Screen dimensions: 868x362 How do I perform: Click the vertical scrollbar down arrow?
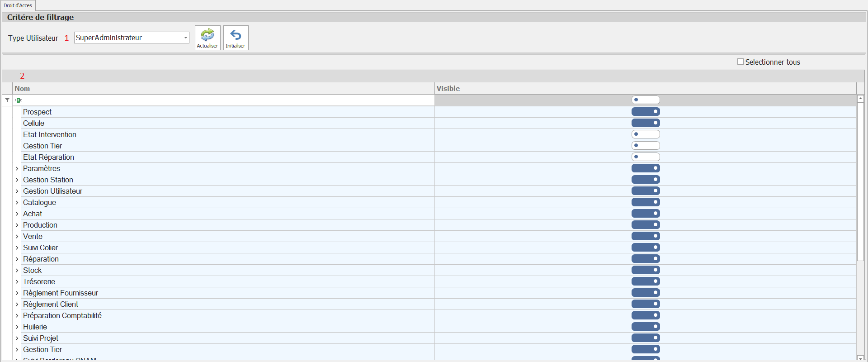860,358
